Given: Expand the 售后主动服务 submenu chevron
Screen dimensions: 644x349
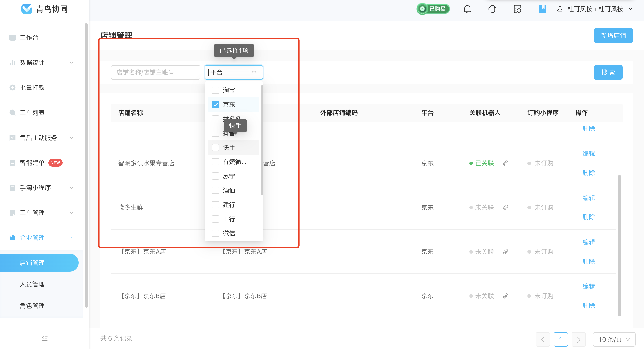Looking at the screenshot, I should (x=72, y=138).
